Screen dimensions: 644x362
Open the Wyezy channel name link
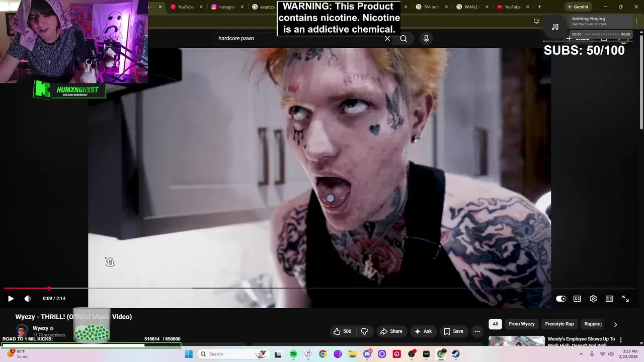click(x=40, y=328)
